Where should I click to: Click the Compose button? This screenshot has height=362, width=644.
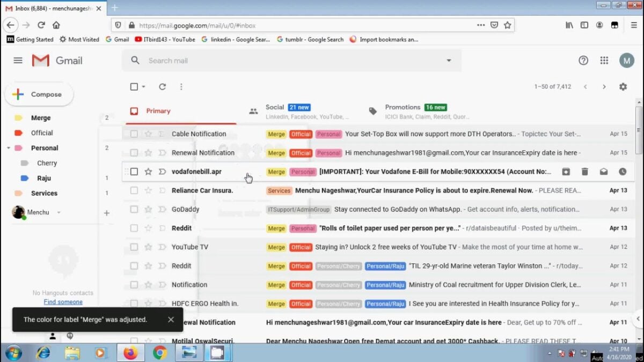click(x=39, y=94)
